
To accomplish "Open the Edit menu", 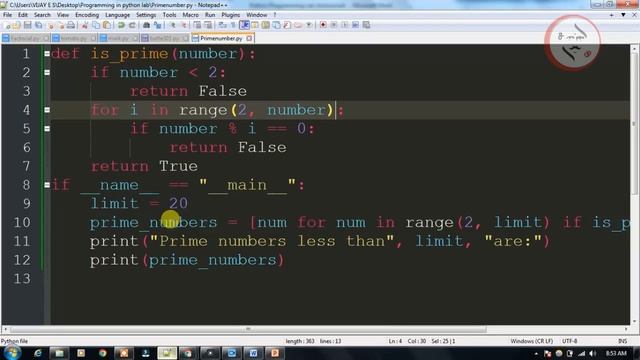I will pyautogui.click(x=23, y=15).
